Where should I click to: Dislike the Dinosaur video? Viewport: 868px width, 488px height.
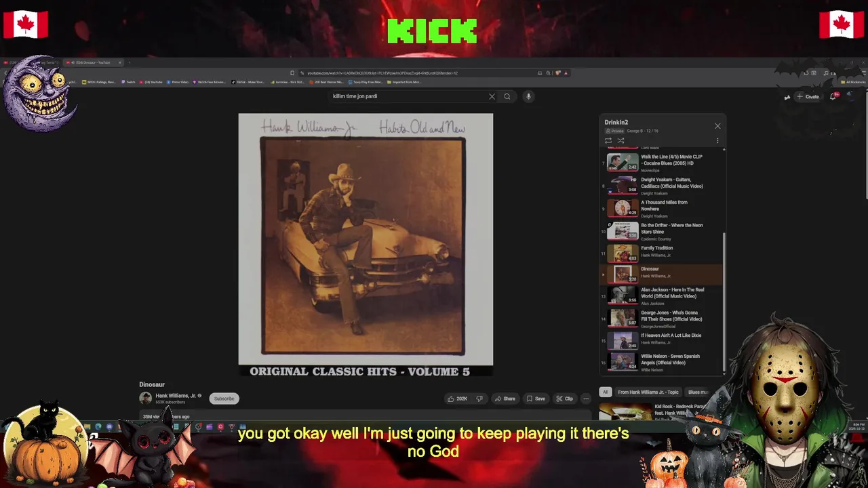[479, 399]
